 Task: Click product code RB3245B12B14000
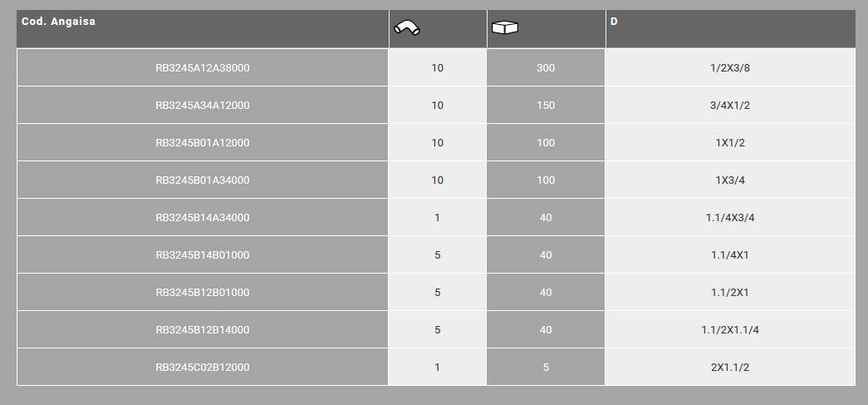[203, 330]
